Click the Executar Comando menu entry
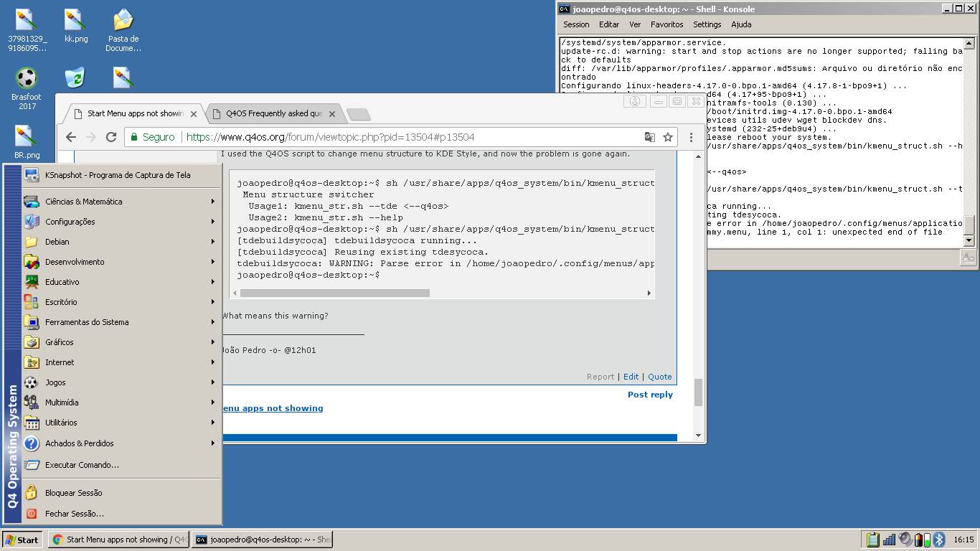The width and height of the screenshot is (980, 551). pos(121,465)
